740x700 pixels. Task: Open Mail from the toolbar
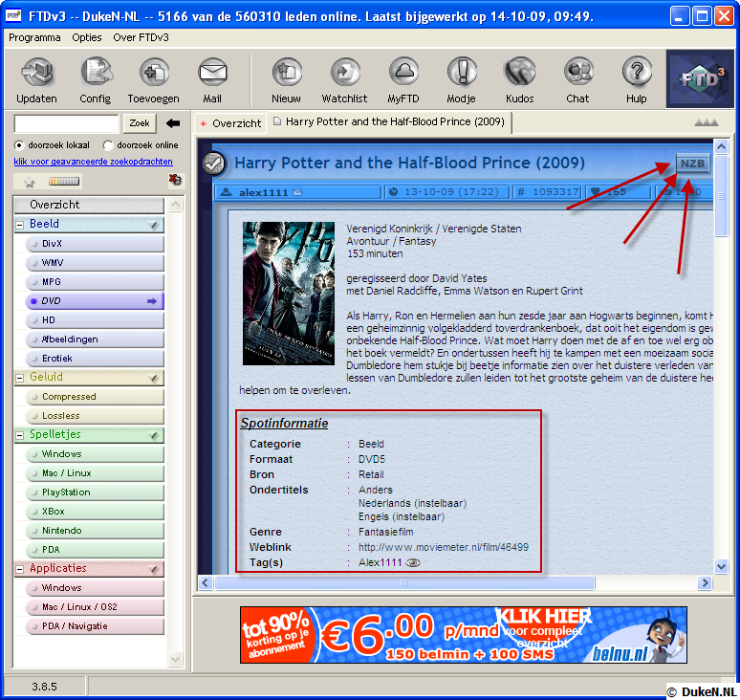coord(212,74)
